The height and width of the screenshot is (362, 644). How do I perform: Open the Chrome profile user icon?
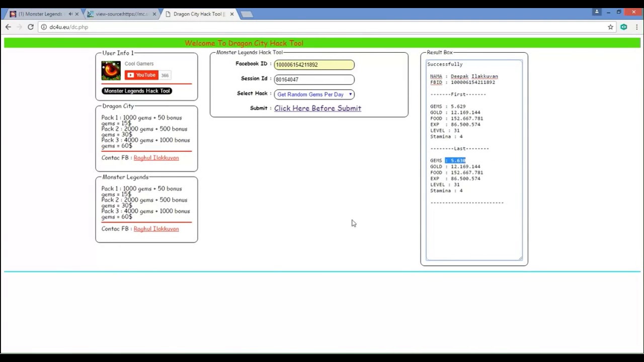point(597,12)
